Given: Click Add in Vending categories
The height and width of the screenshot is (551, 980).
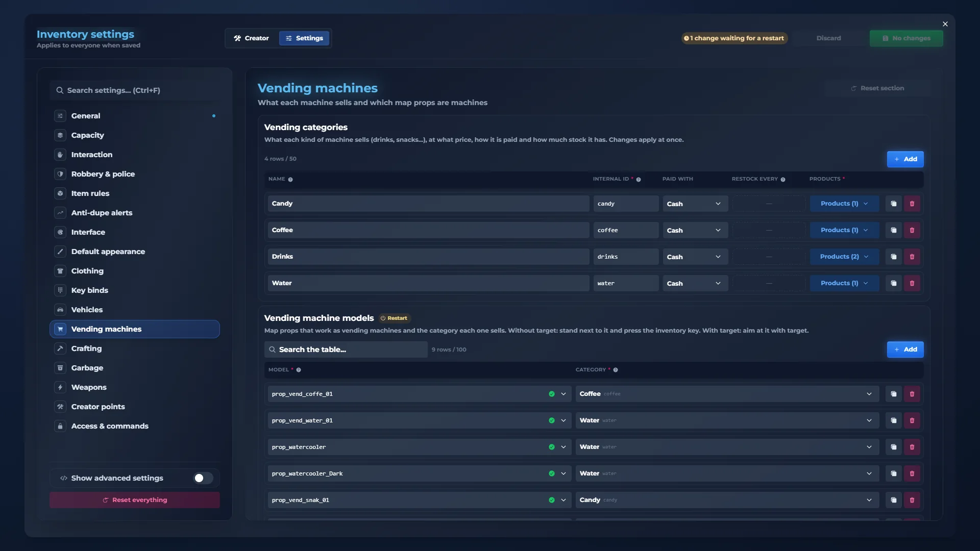Looking at the screenshot, I should coord(905,159).
